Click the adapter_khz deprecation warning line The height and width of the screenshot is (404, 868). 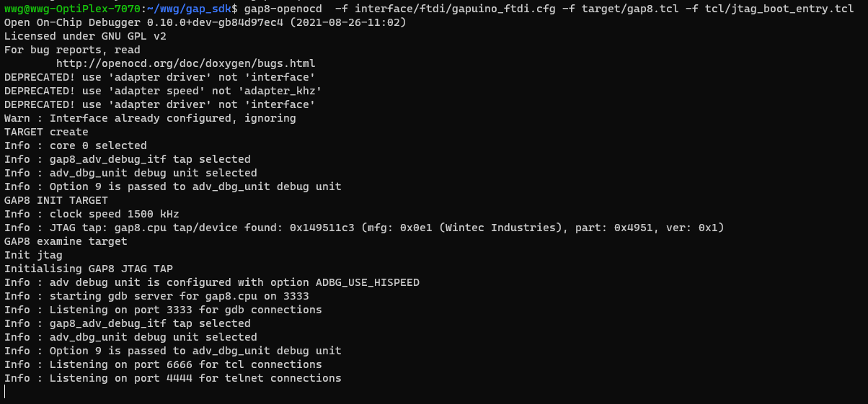[162, 91]
